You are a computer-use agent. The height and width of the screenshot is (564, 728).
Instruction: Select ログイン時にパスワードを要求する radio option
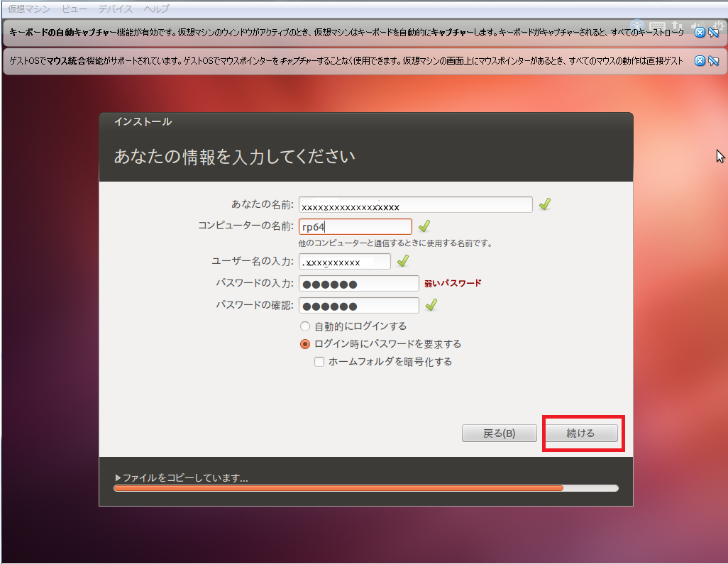305,344
